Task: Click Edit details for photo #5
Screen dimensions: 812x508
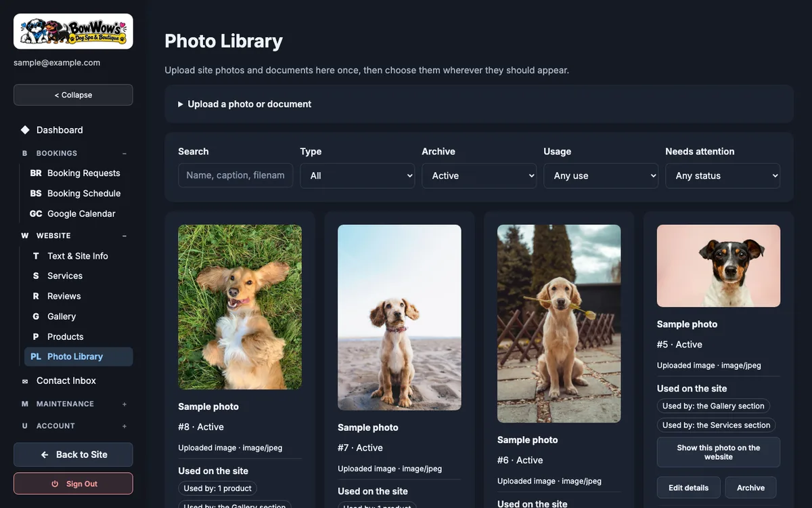Action: tap(689, 488)
